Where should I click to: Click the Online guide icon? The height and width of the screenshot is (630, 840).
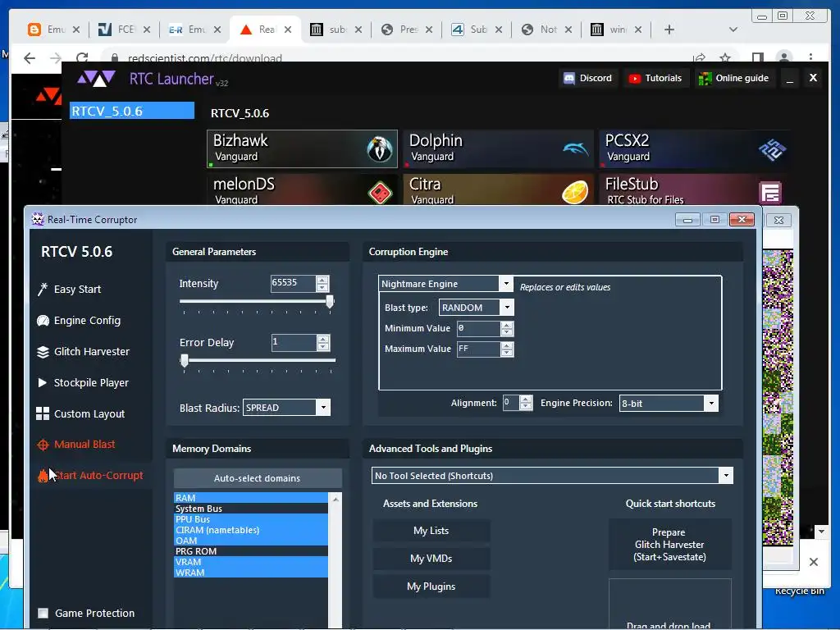(705, 79)
